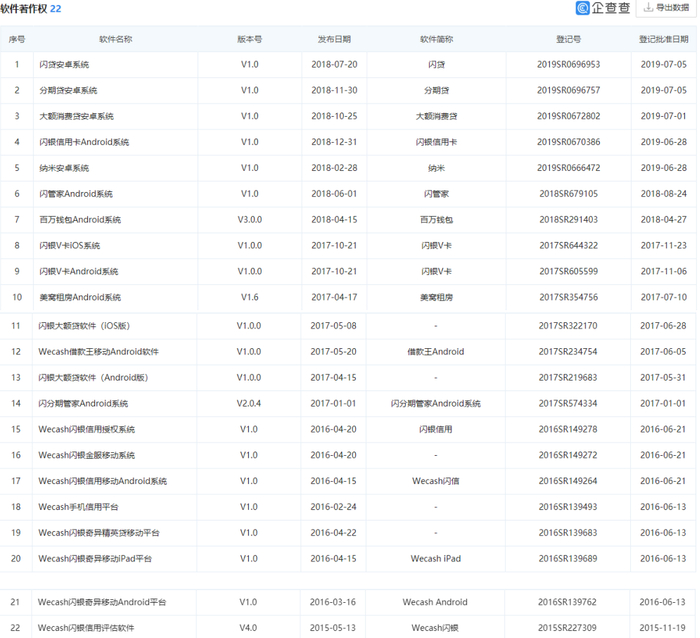Click registration number 2017SR354756
This screenshot has height=638, width=700.
click(x=569, y=298)
